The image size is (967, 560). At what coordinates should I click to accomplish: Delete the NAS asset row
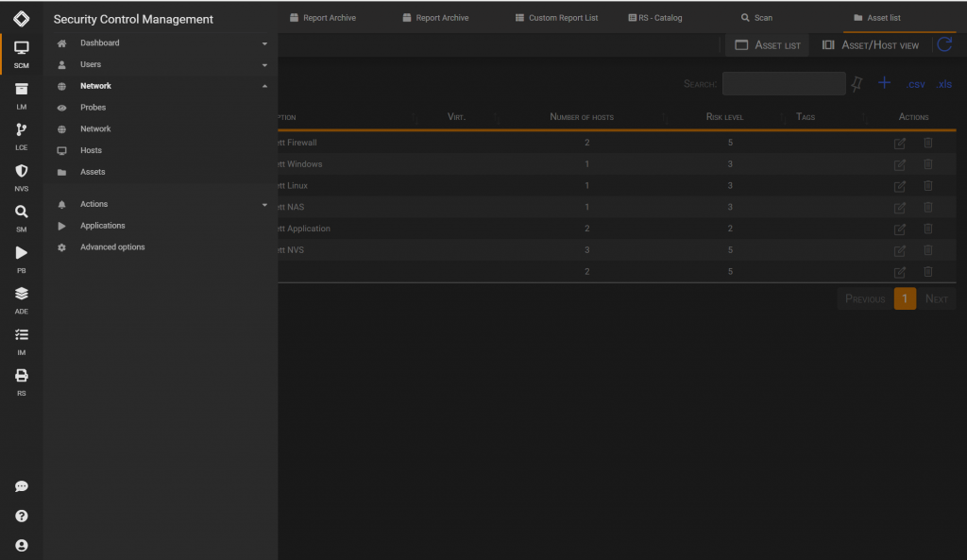[928, 207]
